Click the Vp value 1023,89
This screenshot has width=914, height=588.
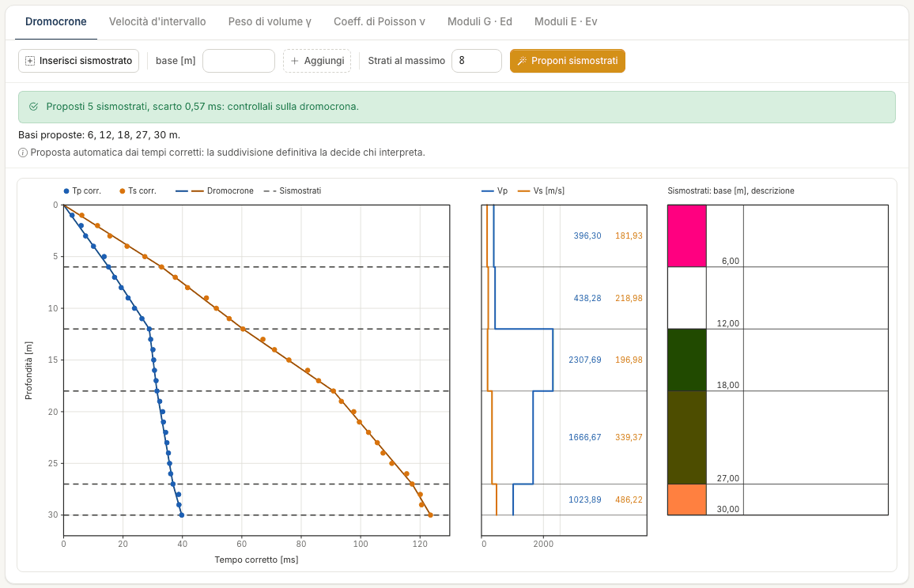point(584,500)
